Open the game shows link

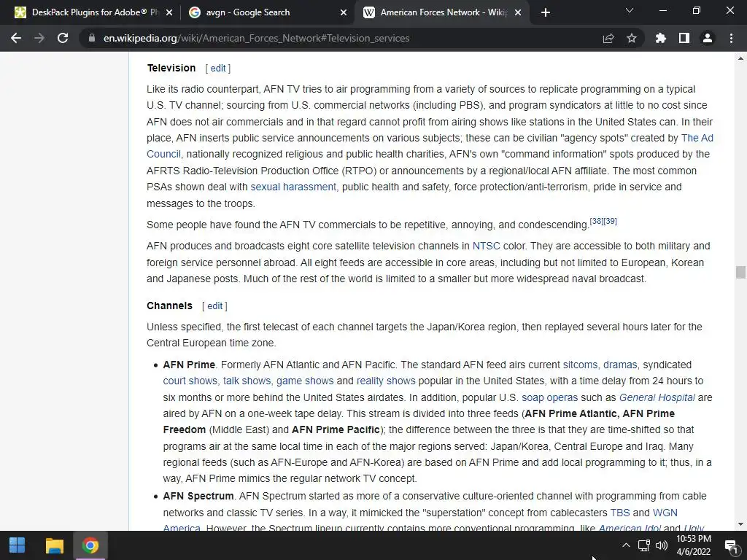305,381
